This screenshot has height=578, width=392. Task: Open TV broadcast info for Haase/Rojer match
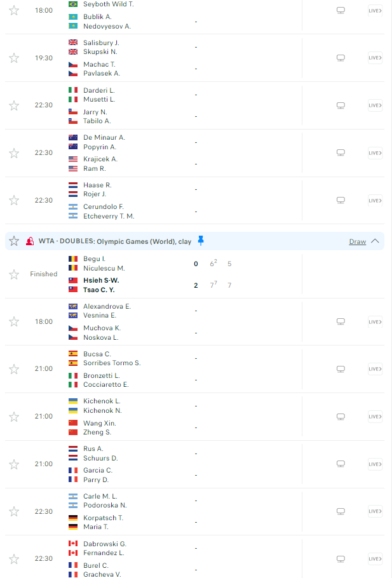click(x=341, y=200)
